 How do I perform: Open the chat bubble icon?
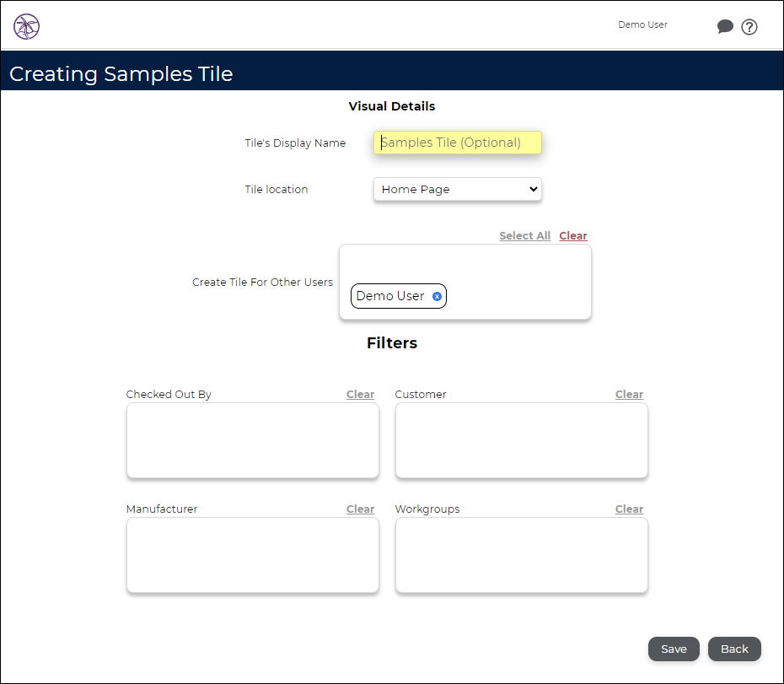tap(725, 26)
